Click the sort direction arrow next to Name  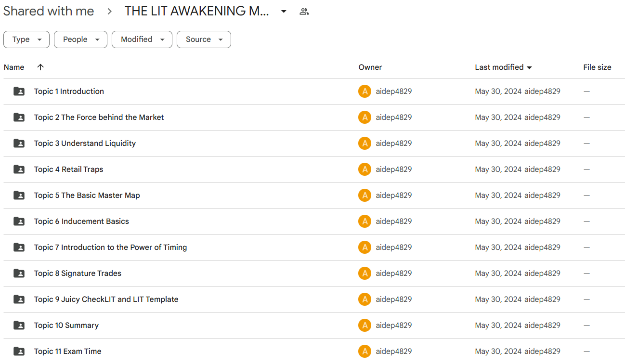click(x=40, y=67)
